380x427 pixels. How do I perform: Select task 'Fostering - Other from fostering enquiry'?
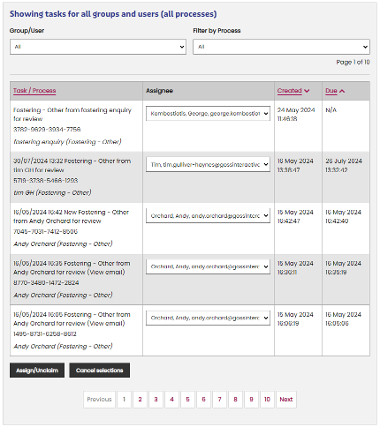[72, 114]
